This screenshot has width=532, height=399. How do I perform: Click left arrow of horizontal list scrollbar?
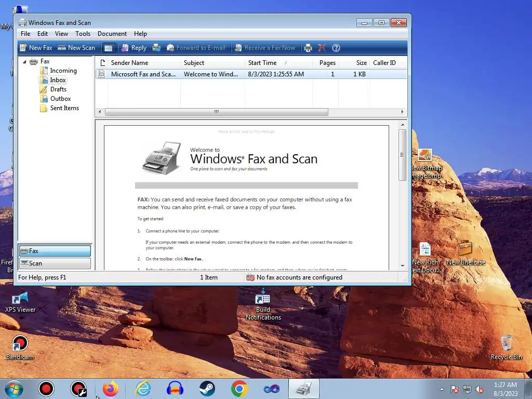(99, 112)
